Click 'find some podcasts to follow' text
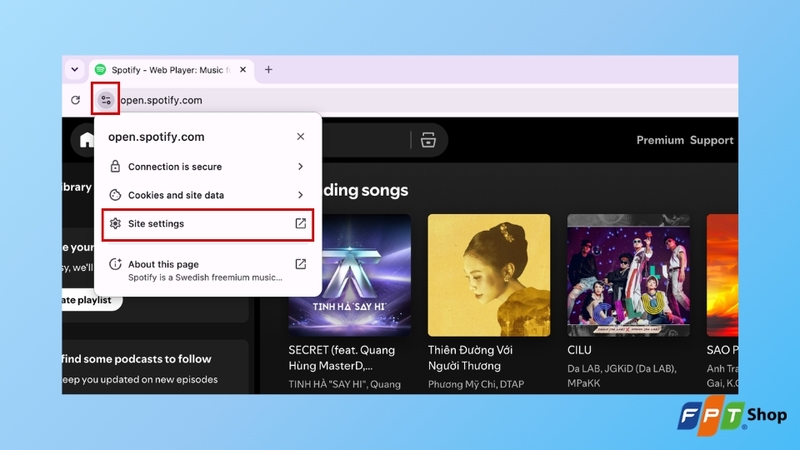This screenshot has width=800, height=450. [136, 359]
